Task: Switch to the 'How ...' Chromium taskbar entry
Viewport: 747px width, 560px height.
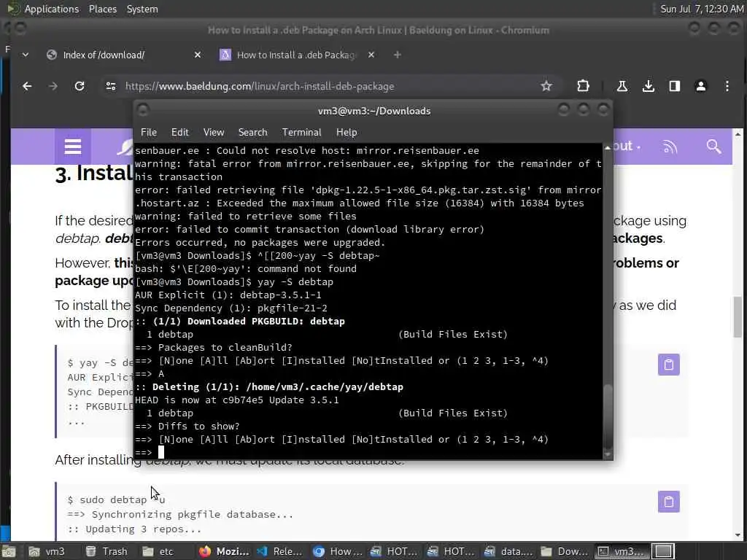Action: click(338, 551)
